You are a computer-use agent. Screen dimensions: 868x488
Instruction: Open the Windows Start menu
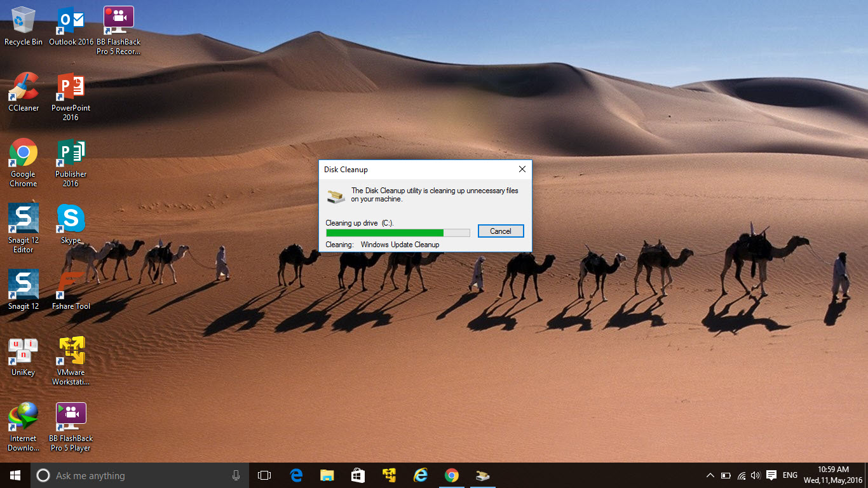pyautogui.click(x=15, y=475)
